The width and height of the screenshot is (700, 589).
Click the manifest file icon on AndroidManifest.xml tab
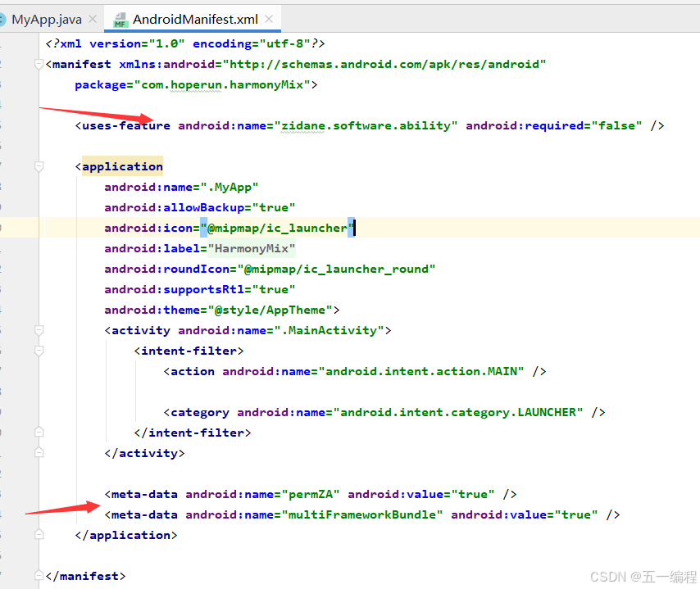point(120,20)
